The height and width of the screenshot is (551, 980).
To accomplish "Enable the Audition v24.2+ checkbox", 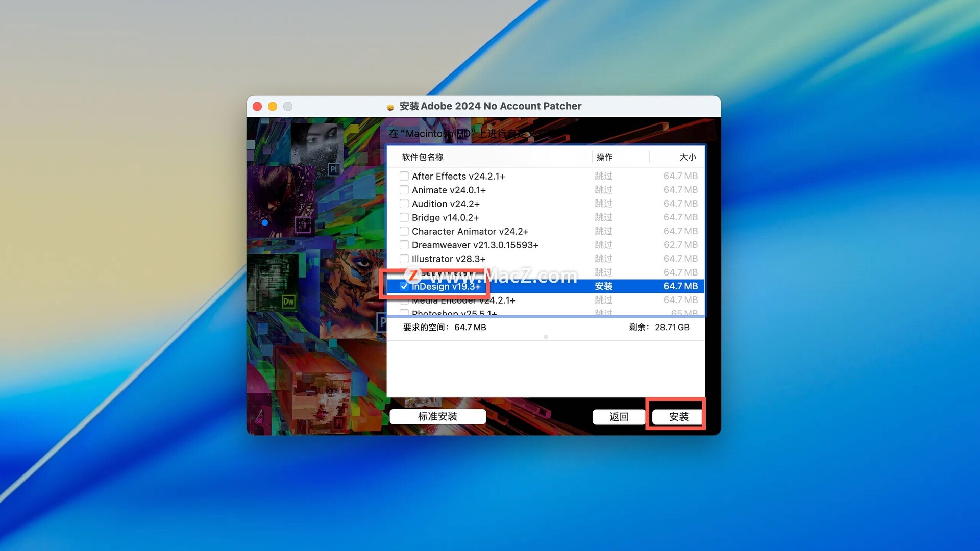I will [x=404, y=204].
